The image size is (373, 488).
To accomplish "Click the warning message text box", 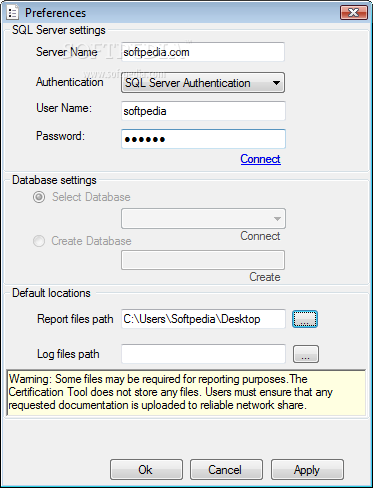I will 186,392.
